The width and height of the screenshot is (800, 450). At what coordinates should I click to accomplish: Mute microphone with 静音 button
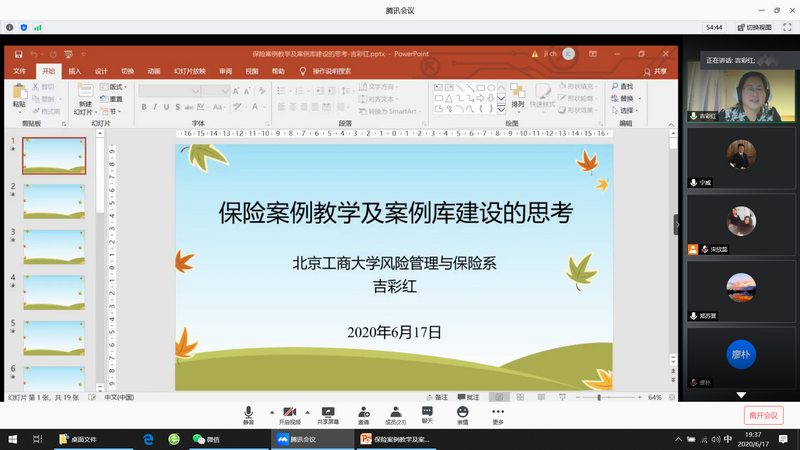coord(248,414)
